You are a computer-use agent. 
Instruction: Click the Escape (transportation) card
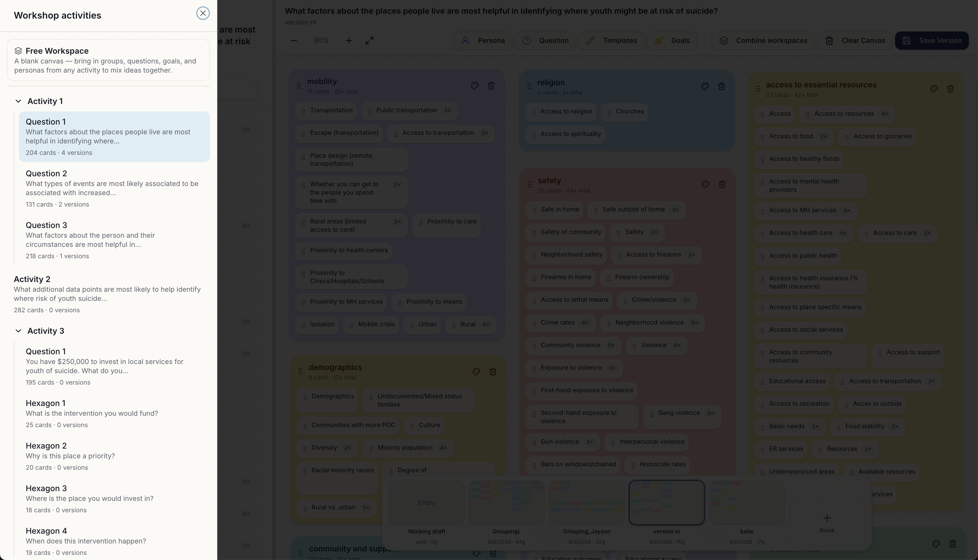(x=339, y=133)
